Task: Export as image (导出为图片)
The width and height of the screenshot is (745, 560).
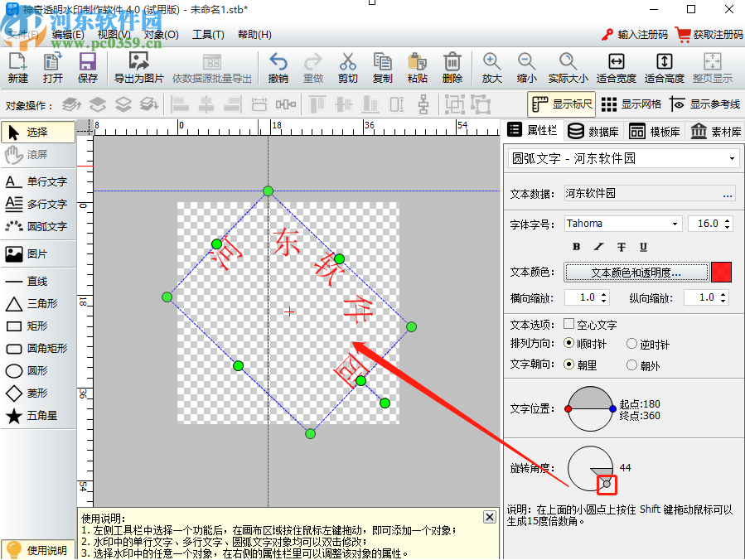Action: tap(138, 68)
